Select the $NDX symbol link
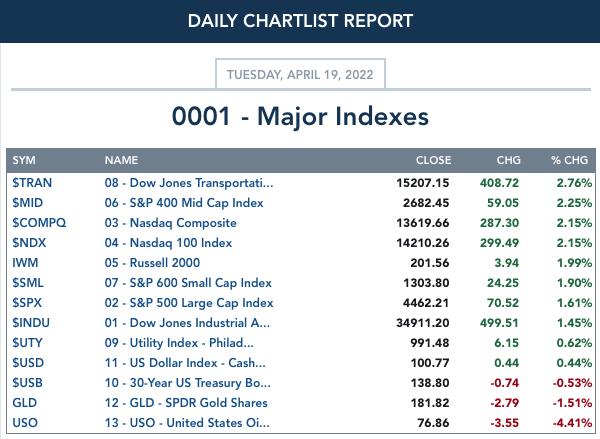The image size is (600, 439). click(x=29, y=243)
